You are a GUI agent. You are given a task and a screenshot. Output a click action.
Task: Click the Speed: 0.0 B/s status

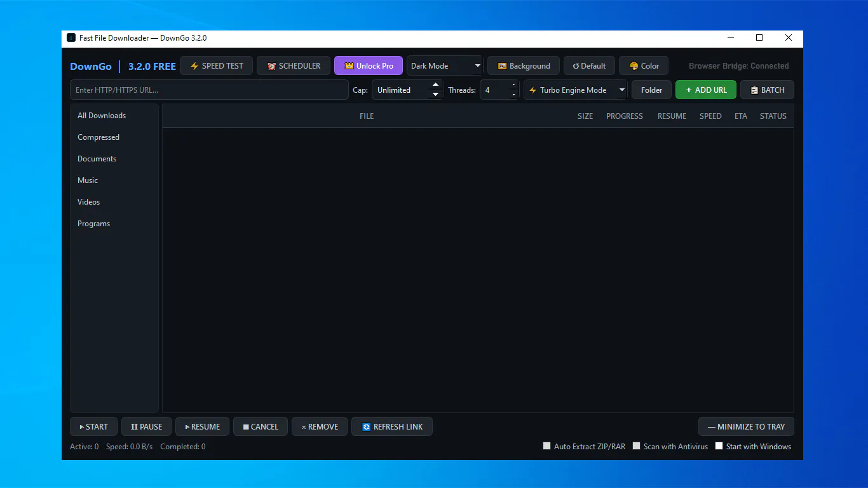point(129,447)
